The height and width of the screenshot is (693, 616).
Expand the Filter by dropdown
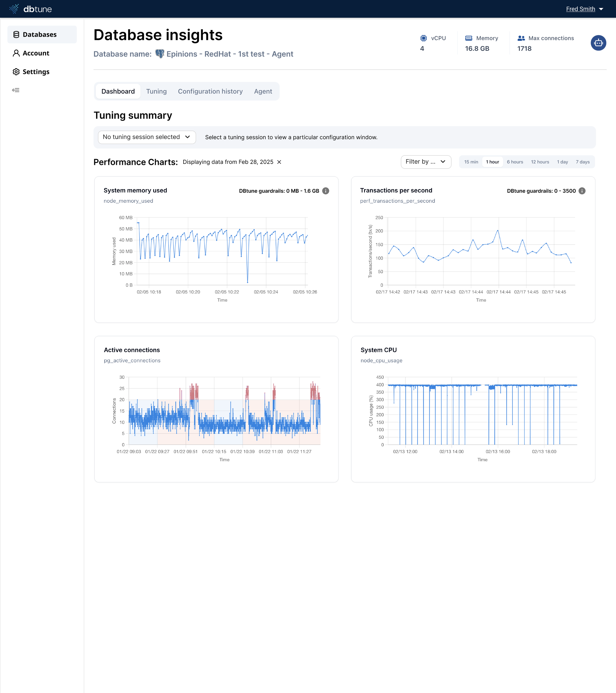point(426,162)
